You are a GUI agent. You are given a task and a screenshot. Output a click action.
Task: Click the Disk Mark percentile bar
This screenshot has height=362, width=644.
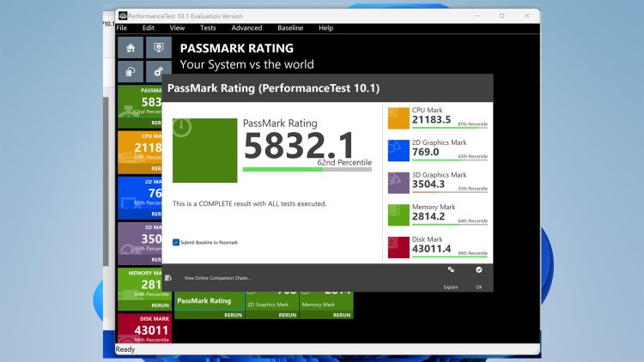tap(450, 257)
